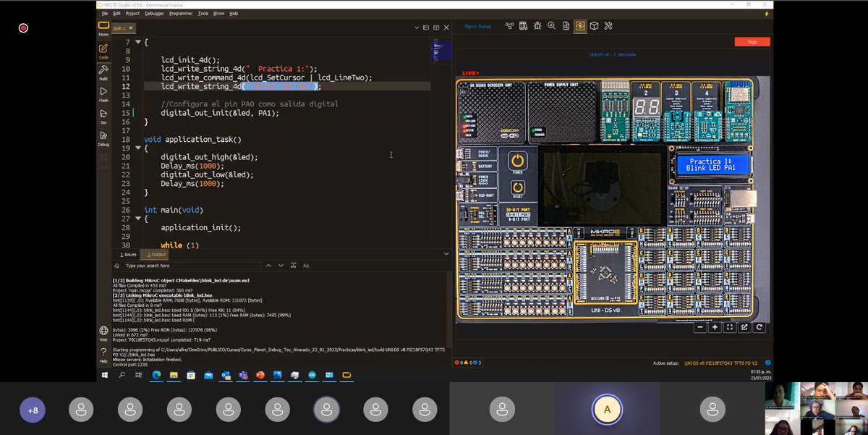
Task: Open Microsoft Teams from taskbar
Action: click(243, 375)
